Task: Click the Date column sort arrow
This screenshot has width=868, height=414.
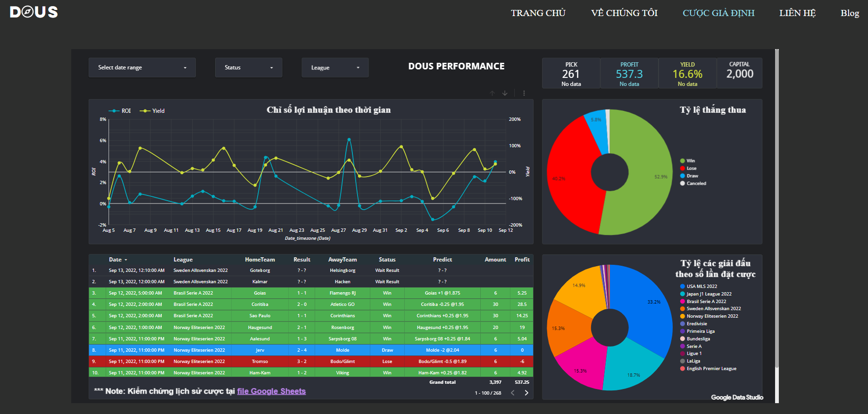Action: click(x=126, y=260)
